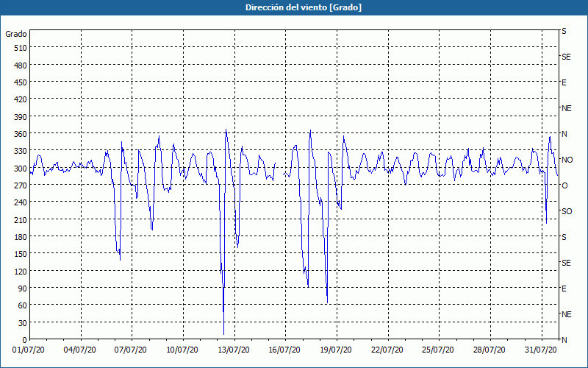Select the SO compass direction label
Image resolution: width=588 pixels, height=368 pixels.
(567, 211)
